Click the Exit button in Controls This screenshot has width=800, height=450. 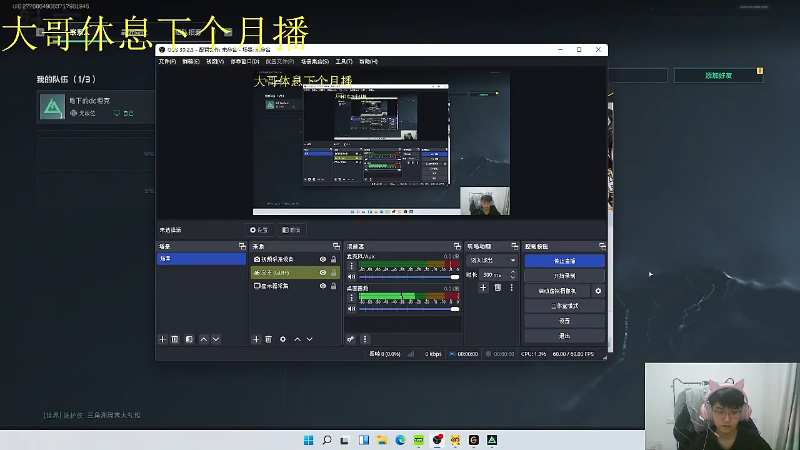point(564,336)
